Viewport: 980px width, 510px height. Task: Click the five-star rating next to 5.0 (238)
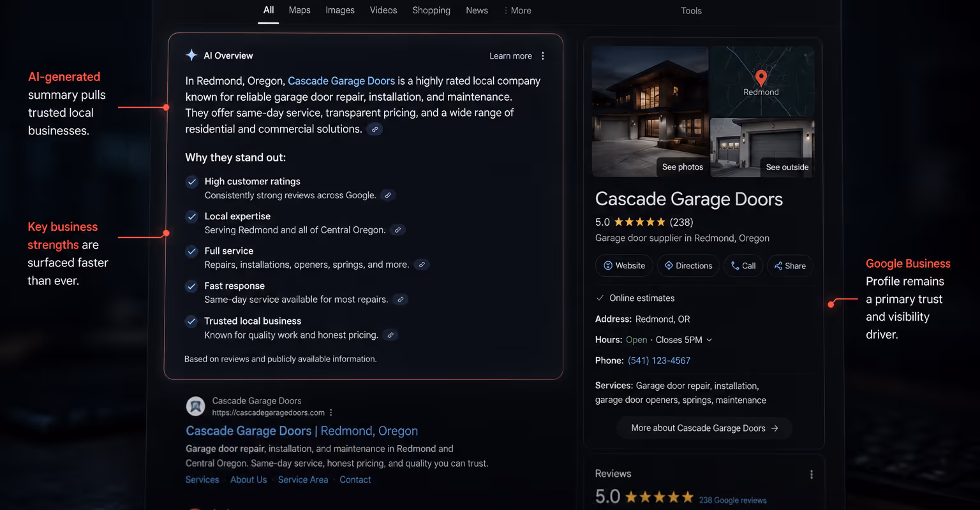click(x=640, y=222)
